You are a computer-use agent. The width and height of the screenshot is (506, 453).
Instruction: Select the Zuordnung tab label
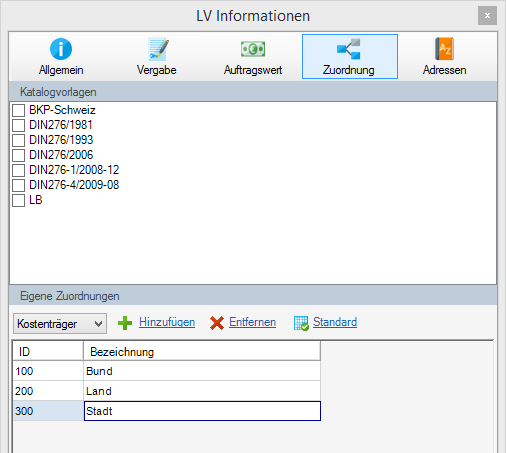click(349, 70)
